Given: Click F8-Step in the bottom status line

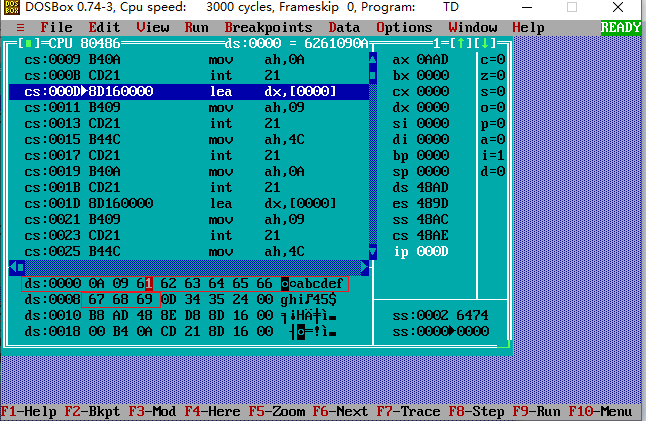Looking at the screenshot, I should [476, 411].
